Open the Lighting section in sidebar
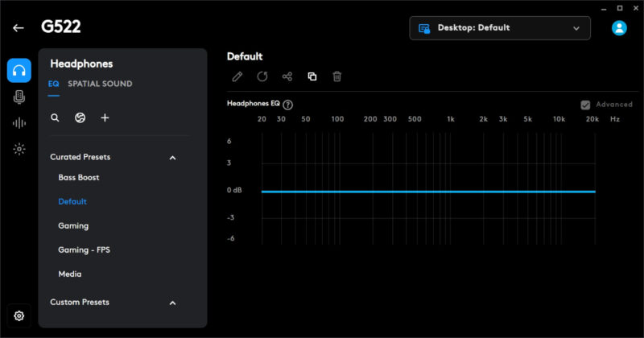 coord(19,149)
